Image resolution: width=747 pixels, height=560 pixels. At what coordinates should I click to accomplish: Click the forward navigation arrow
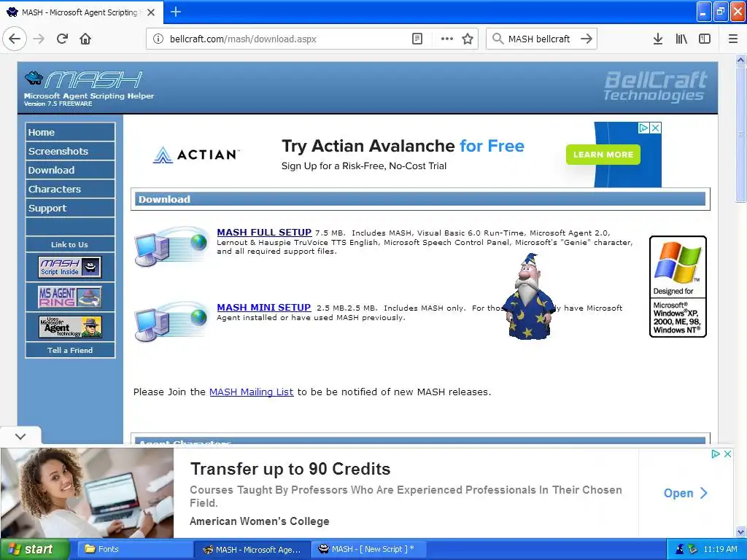pos(39,39)
